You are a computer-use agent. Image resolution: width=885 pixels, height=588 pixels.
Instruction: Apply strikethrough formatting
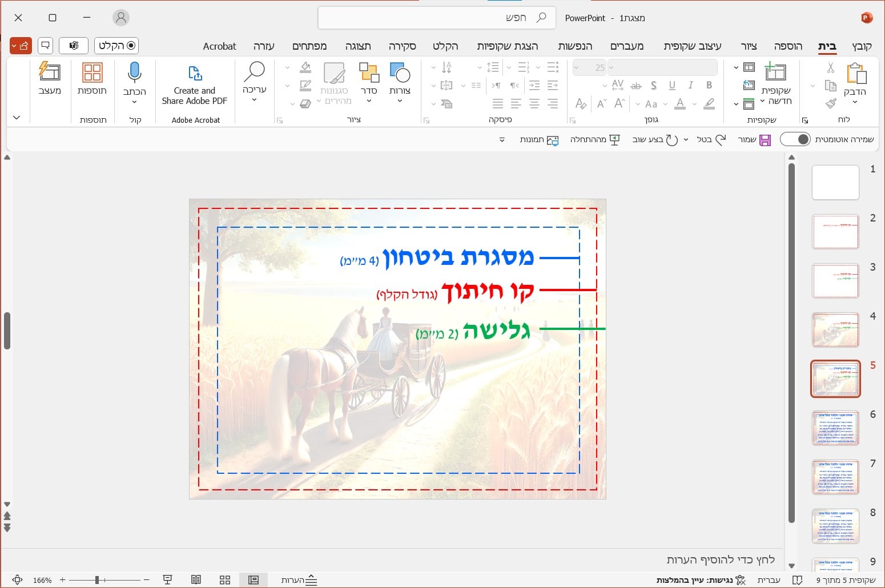coord(635,86)
